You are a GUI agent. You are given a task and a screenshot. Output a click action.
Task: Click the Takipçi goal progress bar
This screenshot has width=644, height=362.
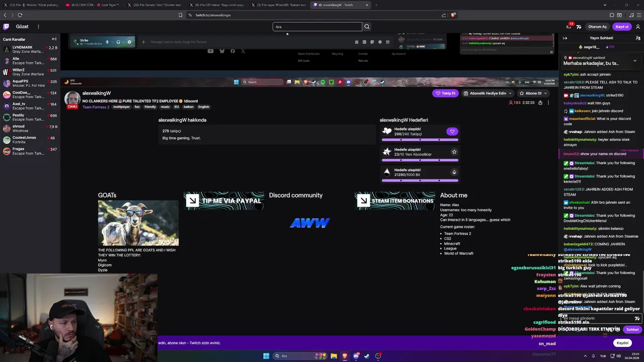[x=420, y=139]
